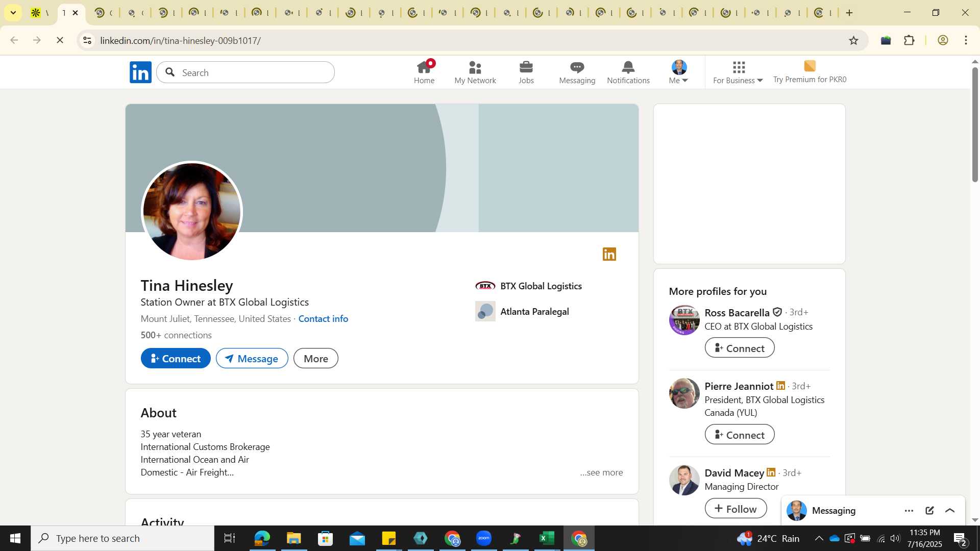Open Excel from the taskbar
The width and height of the screenshot is (980, 551).
point(547,538)
